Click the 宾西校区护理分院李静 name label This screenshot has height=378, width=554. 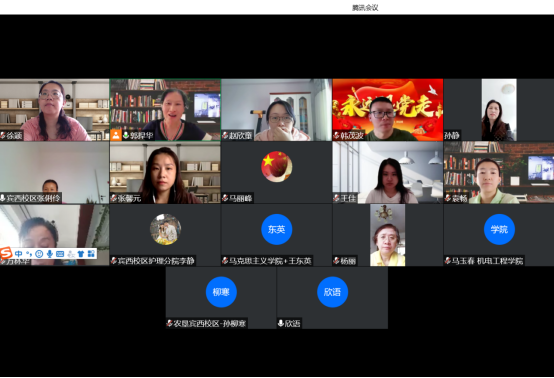156,261
